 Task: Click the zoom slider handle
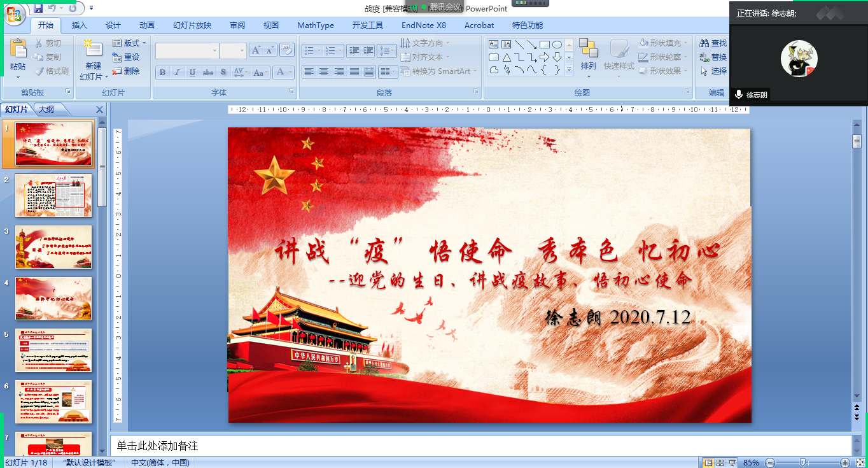point(803,462)
